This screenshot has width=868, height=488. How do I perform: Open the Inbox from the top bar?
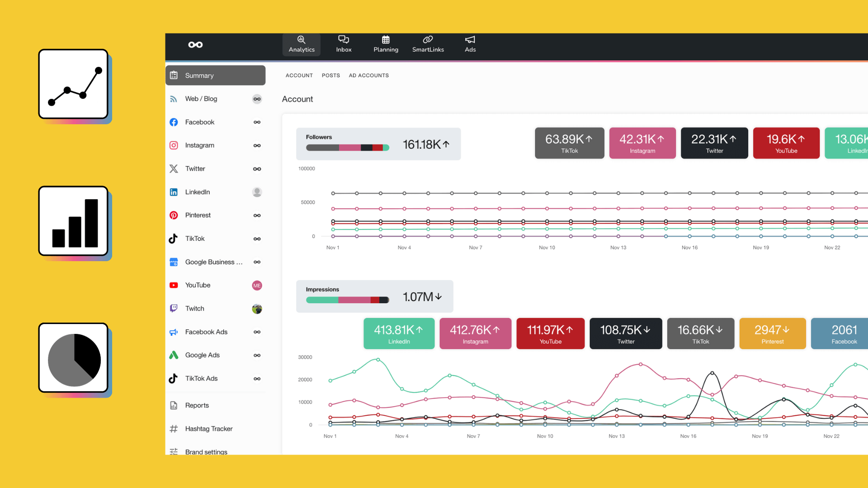click(x=344, y=44)
